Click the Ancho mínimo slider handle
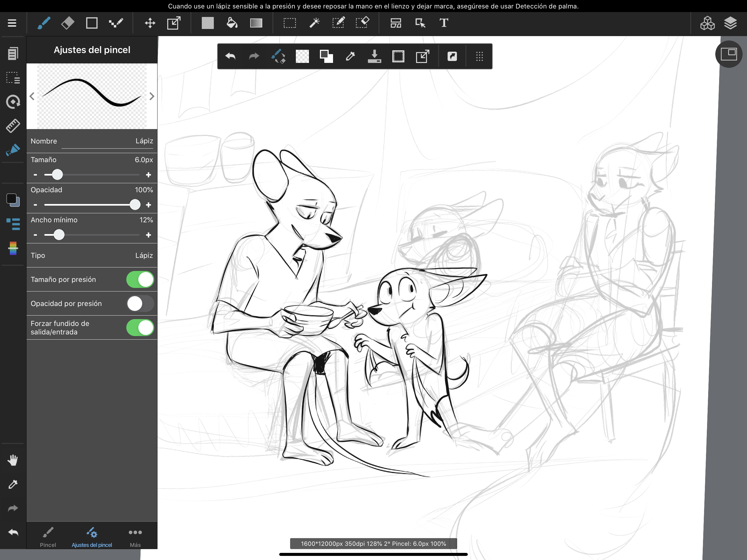This screenshot has height=560, width=747. click(x=59, y=235)
